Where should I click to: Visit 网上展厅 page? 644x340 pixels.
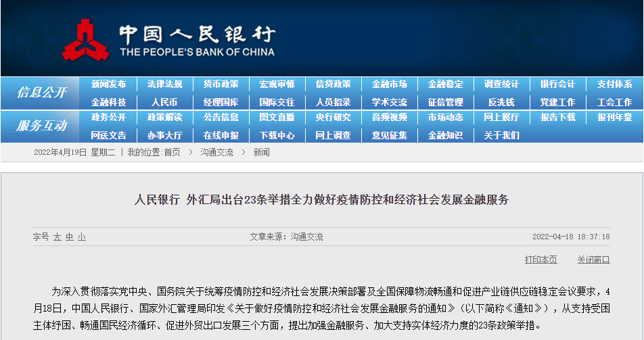501,118
